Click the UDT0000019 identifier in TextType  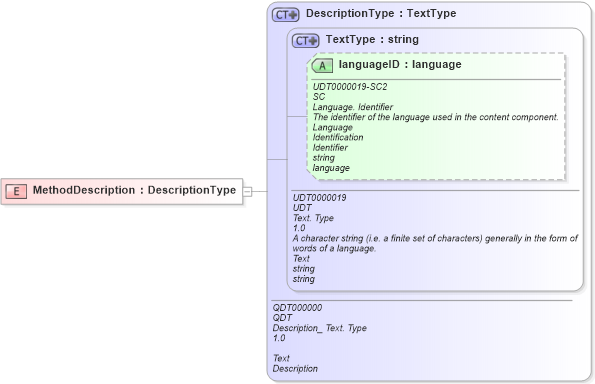320,198
